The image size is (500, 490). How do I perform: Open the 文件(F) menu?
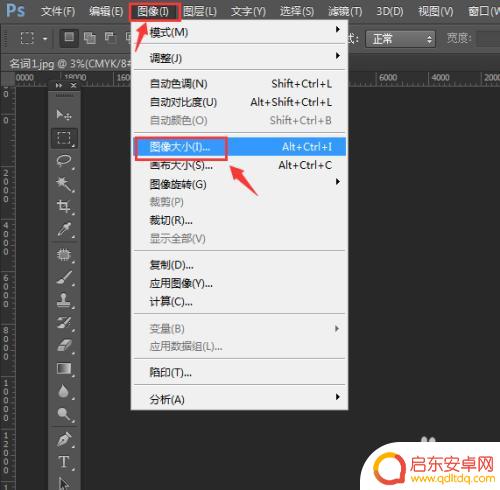[x=58, y=12]
